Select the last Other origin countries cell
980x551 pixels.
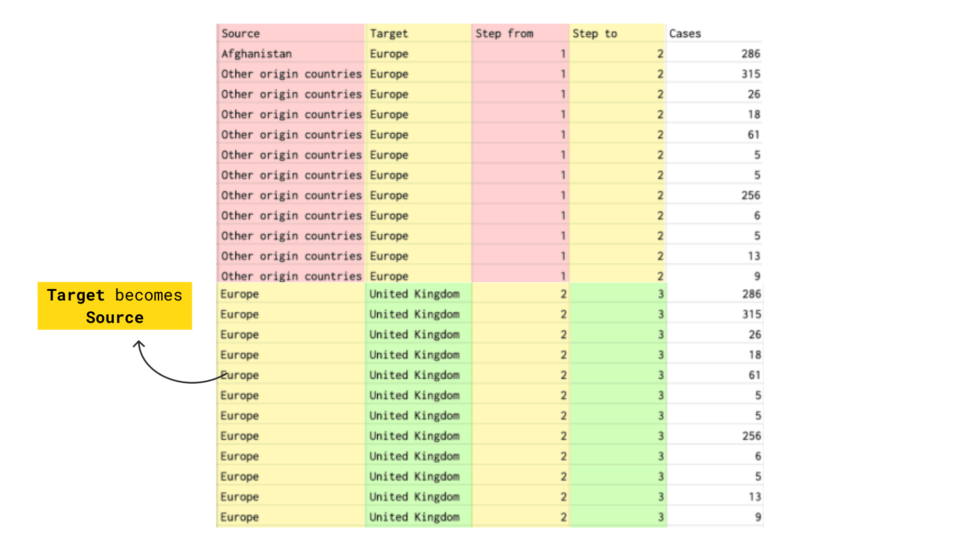(291, 276)
